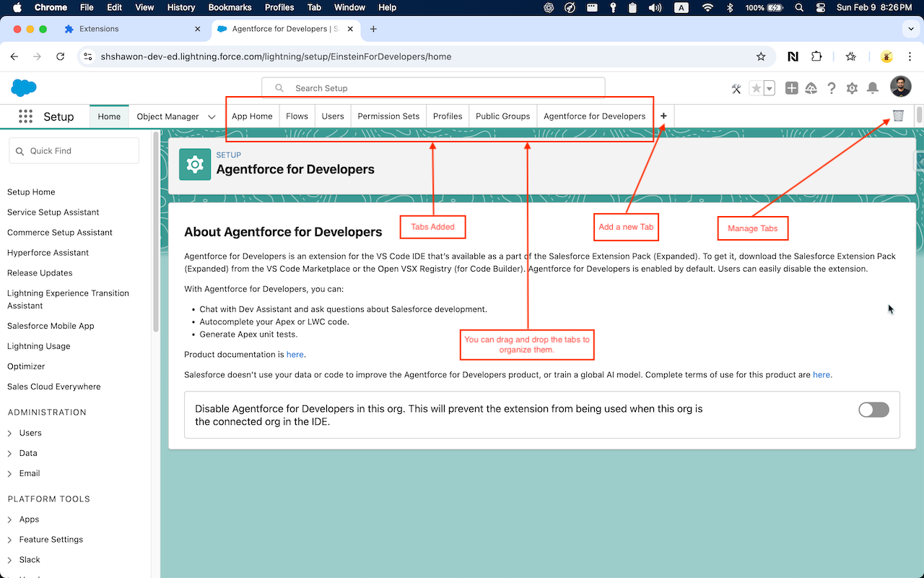Select the Agentforce for Developers tab
Image resolution: width=924 pixels, height=578 pixels.
594,116
